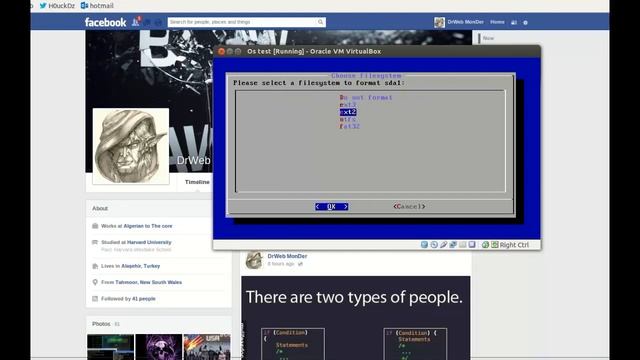Select 'Do not format' option

(x=366, y=98)
